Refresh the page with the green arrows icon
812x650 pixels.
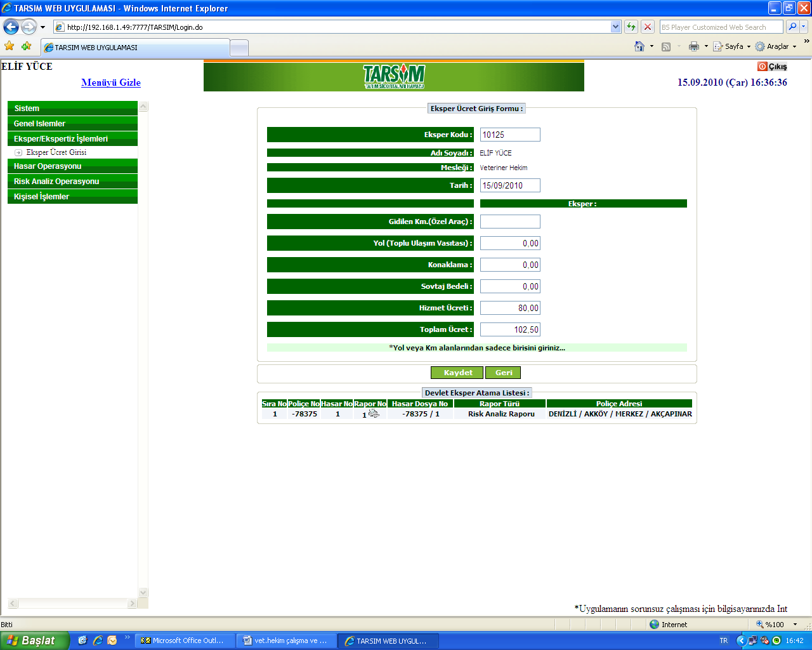(631, 27)
